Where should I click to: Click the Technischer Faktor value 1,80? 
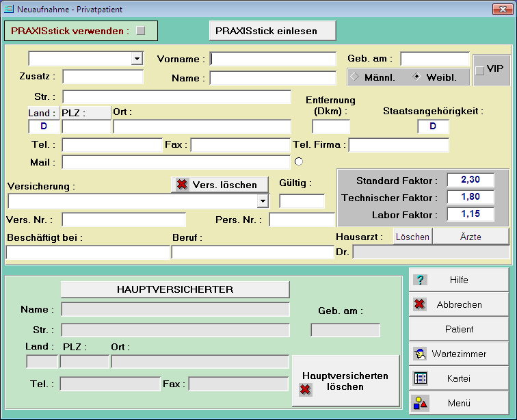point(470,197)
